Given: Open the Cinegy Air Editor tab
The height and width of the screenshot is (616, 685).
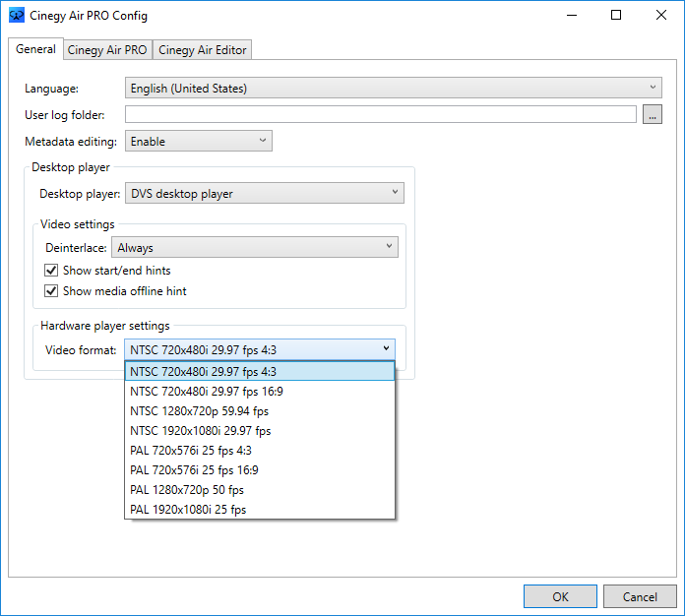Looking at the screenshot, I should [x=203, y=50].
